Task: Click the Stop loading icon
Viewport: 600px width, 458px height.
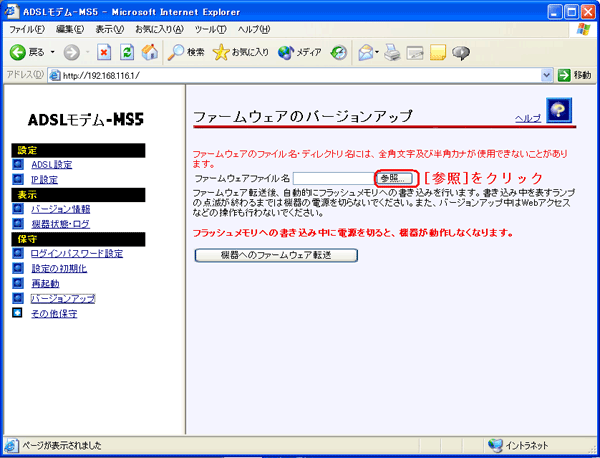Action: click(104, 52)
